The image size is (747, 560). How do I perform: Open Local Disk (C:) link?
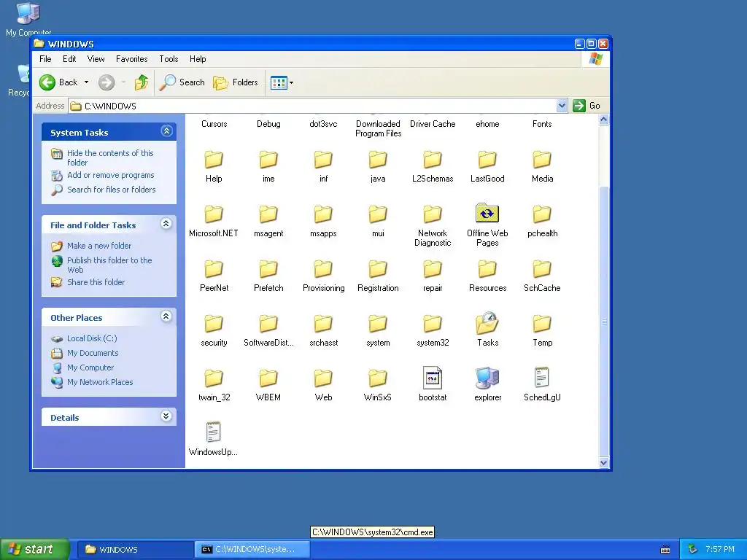[x=92, y=338]
